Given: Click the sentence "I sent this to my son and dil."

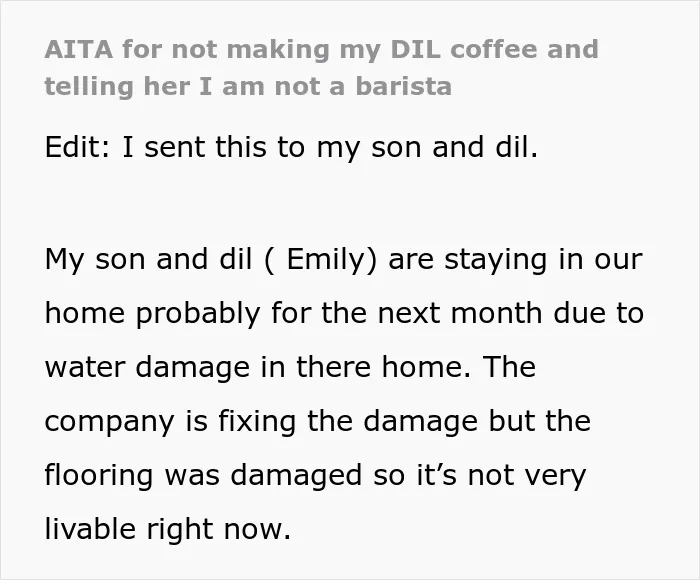Looking at the screenshot, I should pyautogui.click(x=330, y=147).
